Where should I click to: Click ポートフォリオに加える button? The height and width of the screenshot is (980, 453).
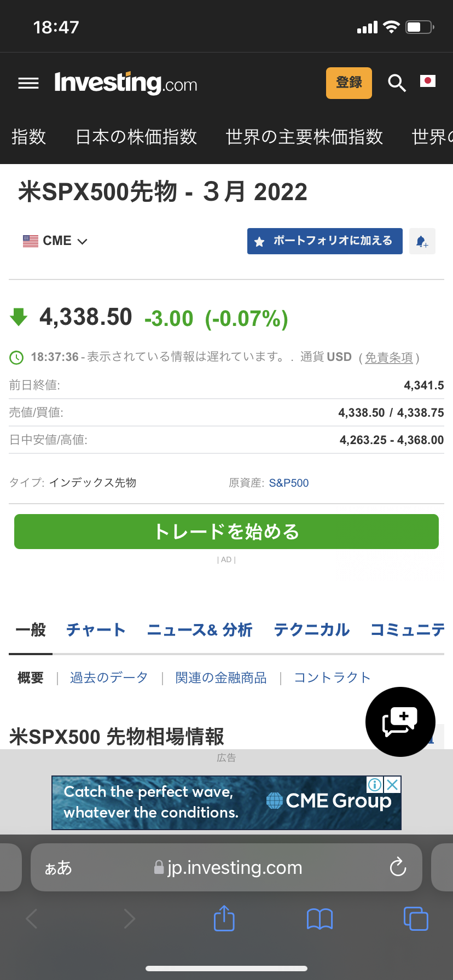(325, 241)
